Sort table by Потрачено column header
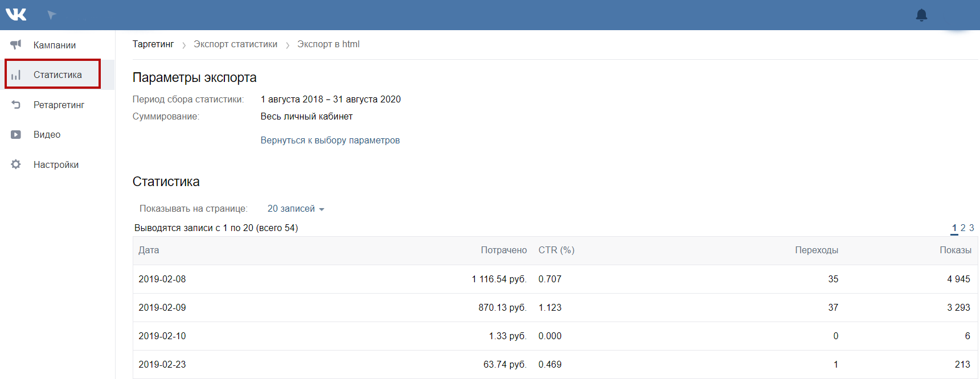The image size is (980, 379). coord(503,250)
